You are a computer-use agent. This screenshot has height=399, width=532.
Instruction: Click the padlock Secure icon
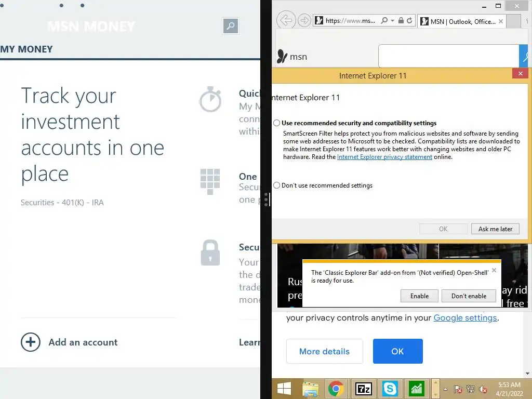pos(210,253)
